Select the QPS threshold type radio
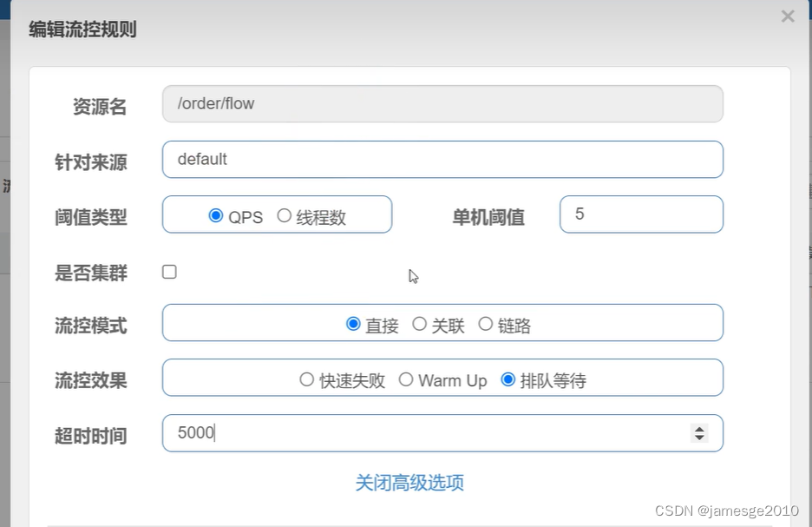The width and height of the screenshot is (812, 527). click(215, 215)
